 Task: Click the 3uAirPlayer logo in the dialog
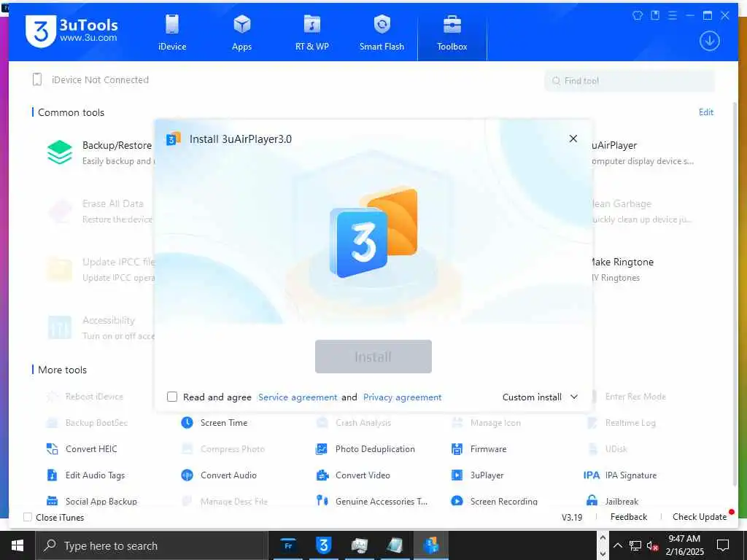point(373,233)
